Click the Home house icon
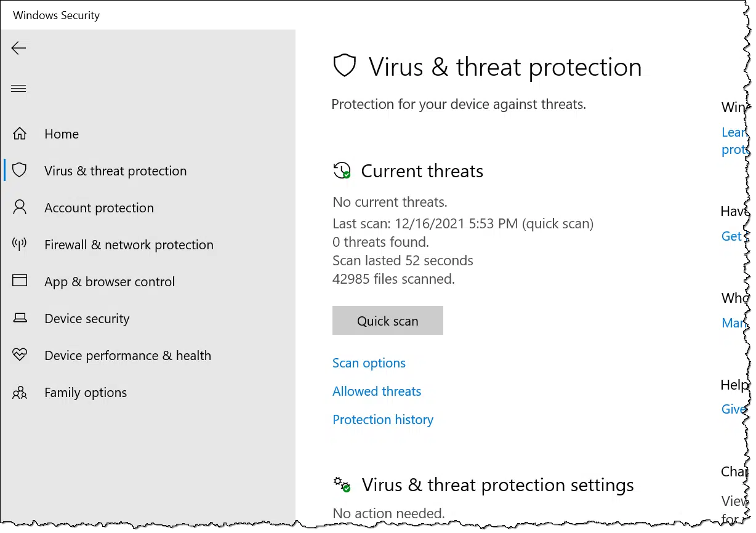This screenshot has height=533, width=756. [x=20, y=134]
